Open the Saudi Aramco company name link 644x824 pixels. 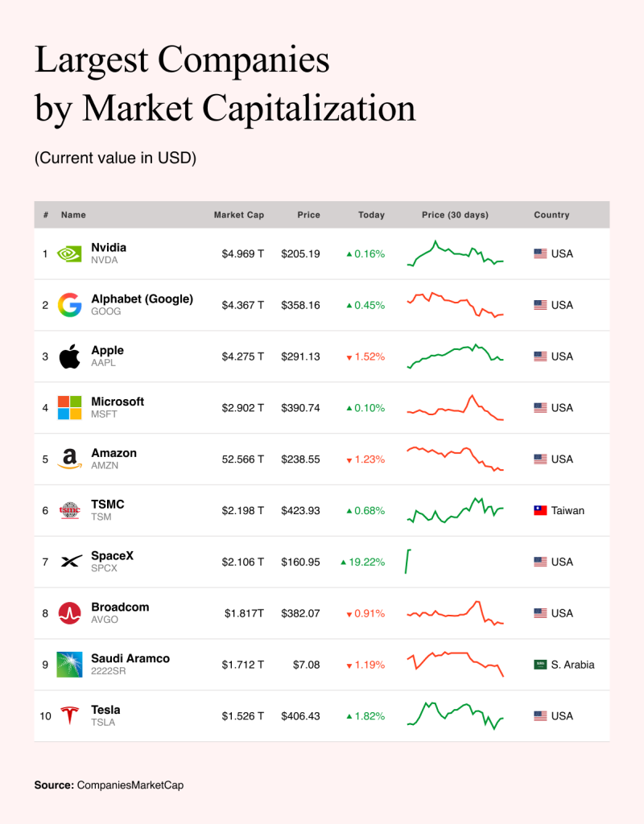tap(130, 658)
